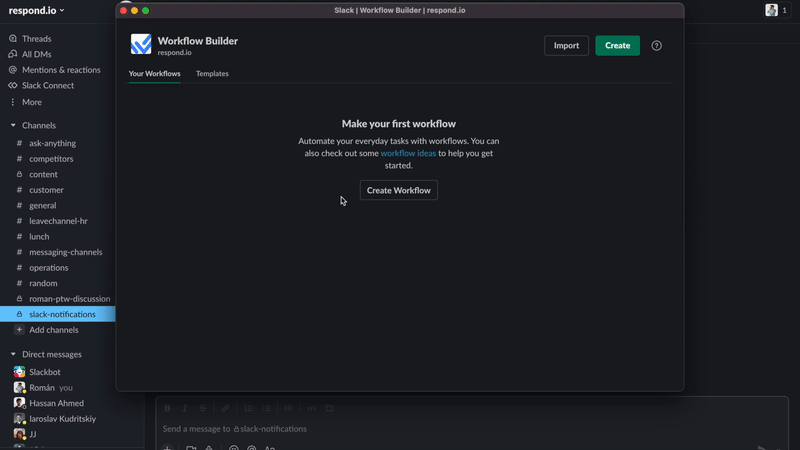Click the Create Workflow button
Screen dimensions: 800x450
coord(398,190)
